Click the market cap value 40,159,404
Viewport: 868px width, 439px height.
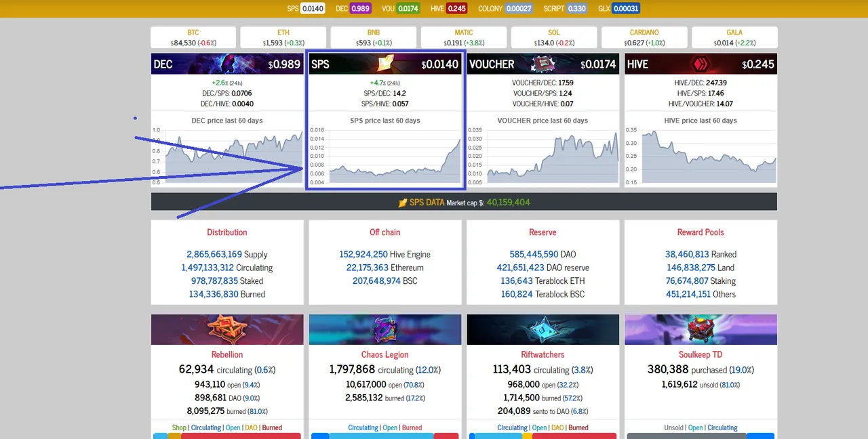[509, 203]
